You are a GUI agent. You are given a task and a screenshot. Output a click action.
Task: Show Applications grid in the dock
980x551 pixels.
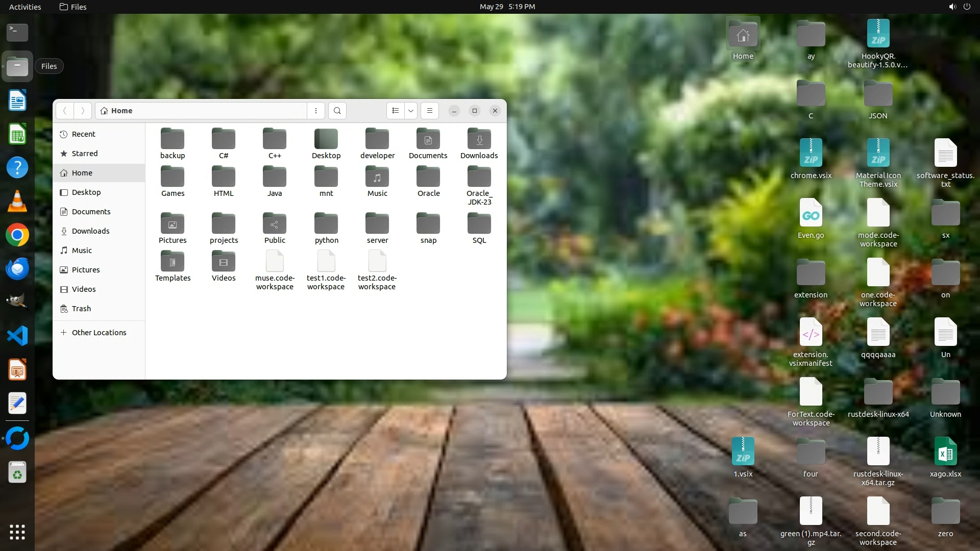17,532
